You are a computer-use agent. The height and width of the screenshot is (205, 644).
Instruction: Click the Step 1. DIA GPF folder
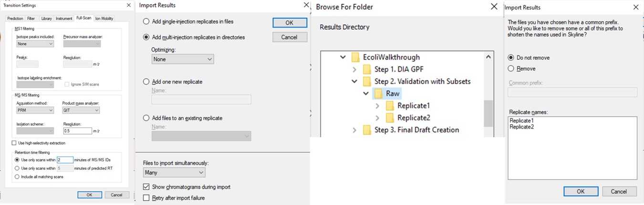click(395, 69)
